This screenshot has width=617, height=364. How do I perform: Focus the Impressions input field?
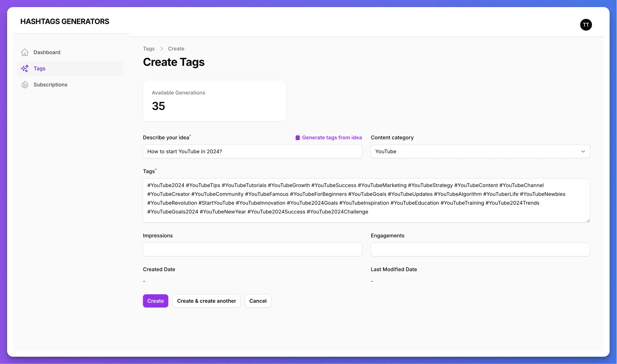tap(252, 249)
